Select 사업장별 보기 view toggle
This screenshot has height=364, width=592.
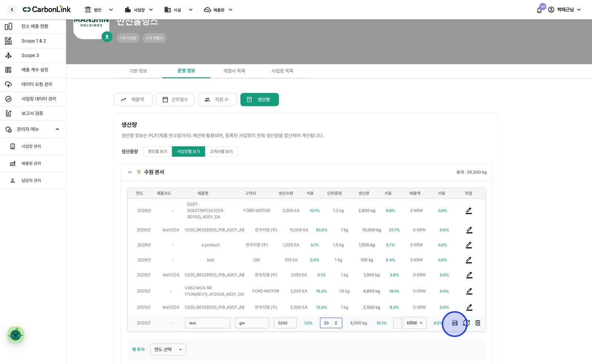[x=188, y=152]
